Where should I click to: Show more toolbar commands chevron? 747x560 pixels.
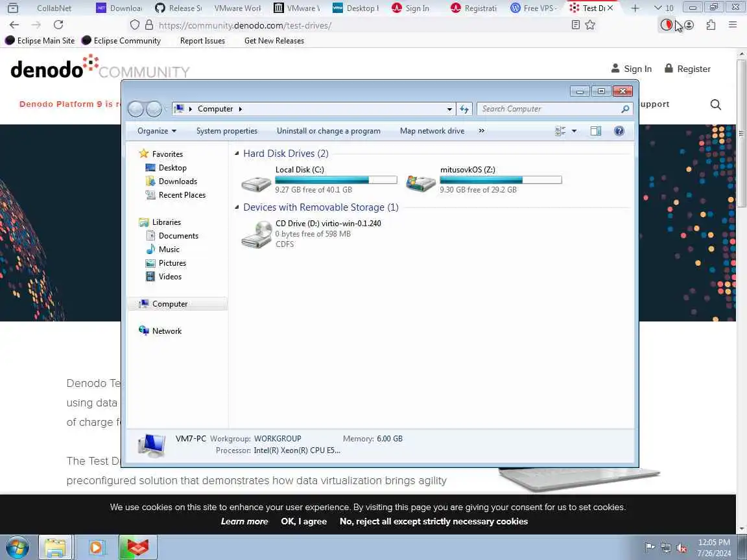point(481,131)
